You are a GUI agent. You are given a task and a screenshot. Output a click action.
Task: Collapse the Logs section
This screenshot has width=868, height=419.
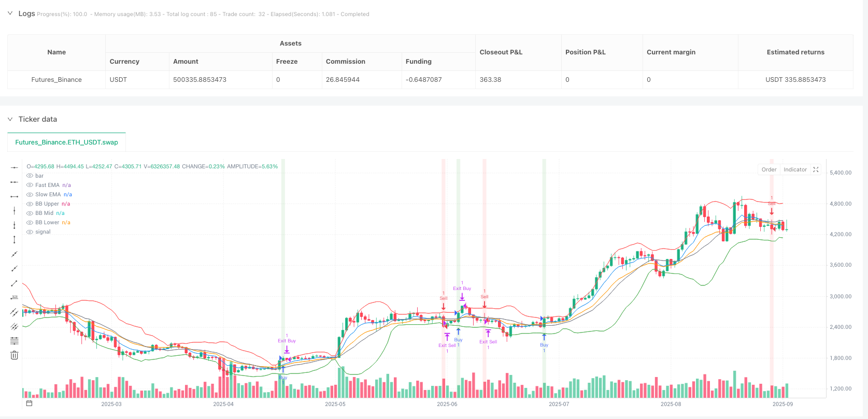click(10, 13)
